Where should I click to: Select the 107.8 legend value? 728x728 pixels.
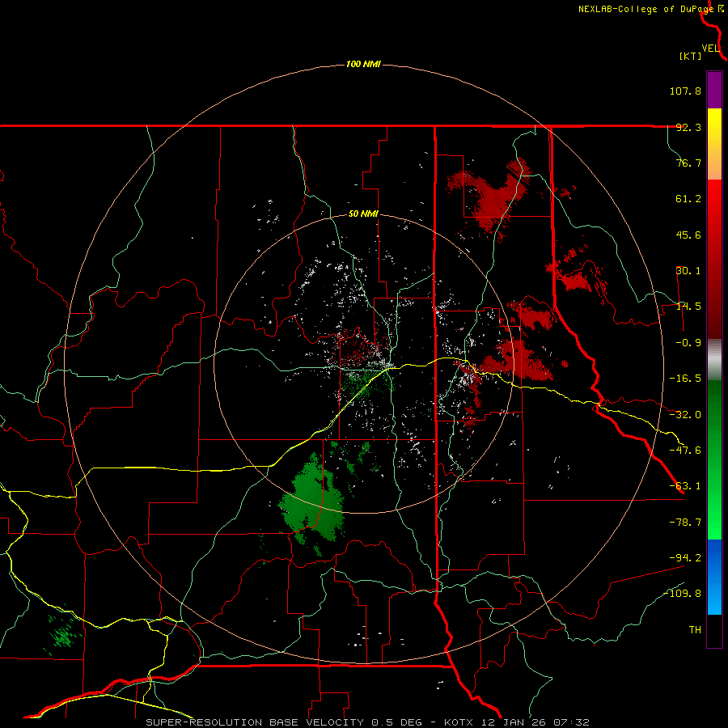point(685,91)
